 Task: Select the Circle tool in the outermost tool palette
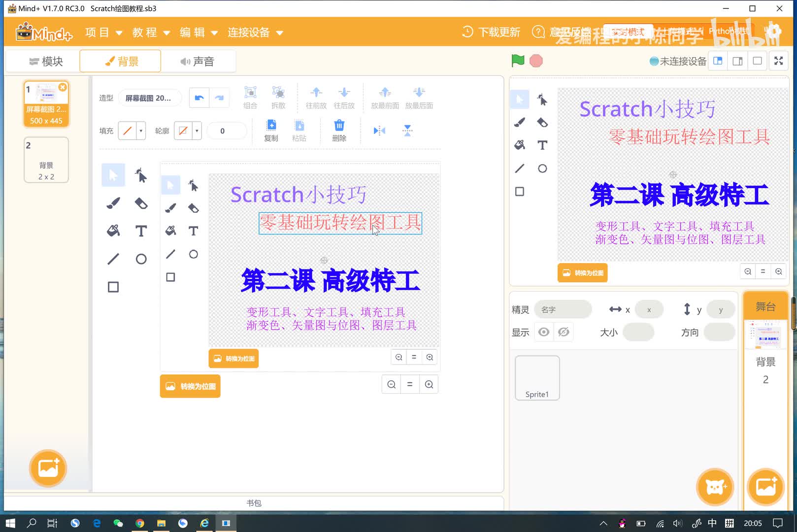pos(141,259)
